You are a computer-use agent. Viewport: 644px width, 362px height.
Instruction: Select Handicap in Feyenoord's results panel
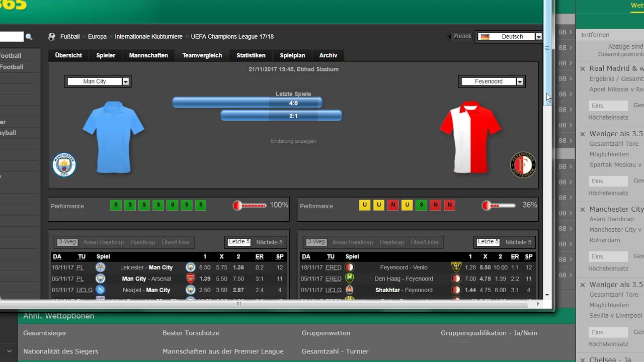pyautogui.click(x=392, y=242)
